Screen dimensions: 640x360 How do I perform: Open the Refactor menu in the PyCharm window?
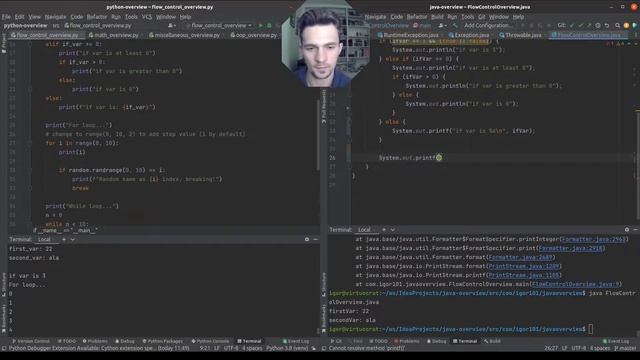[97, 17]
